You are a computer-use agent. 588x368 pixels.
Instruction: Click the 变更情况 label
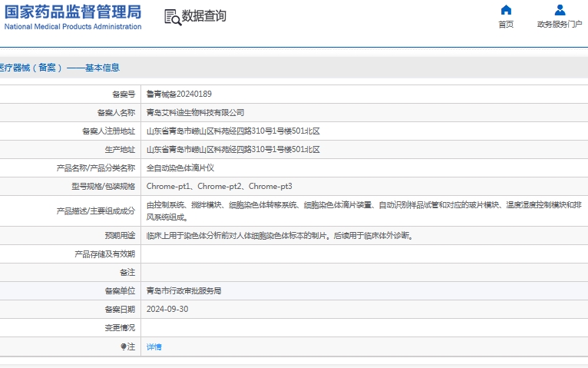coord(120,327)
